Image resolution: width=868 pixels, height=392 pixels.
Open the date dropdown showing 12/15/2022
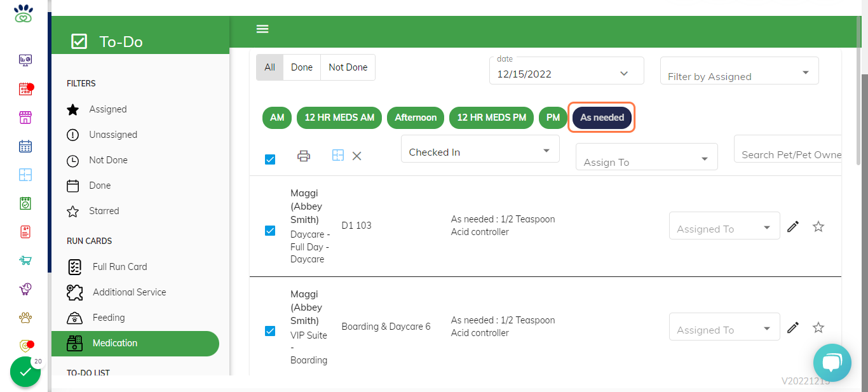[x=567, y=71]
